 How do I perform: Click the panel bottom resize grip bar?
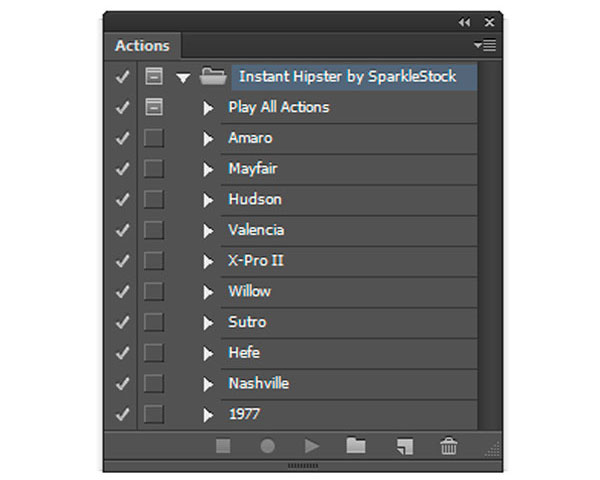(303, 466)
